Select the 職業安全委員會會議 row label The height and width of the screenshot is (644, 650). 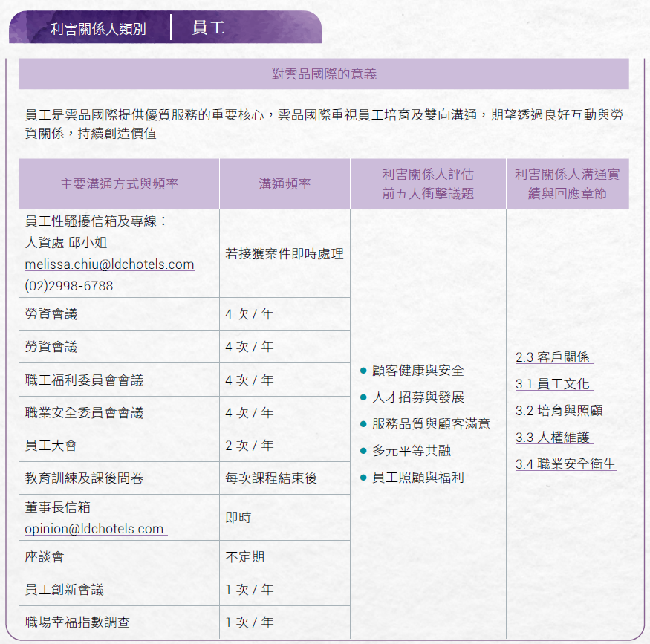click(x=84, y=413)
